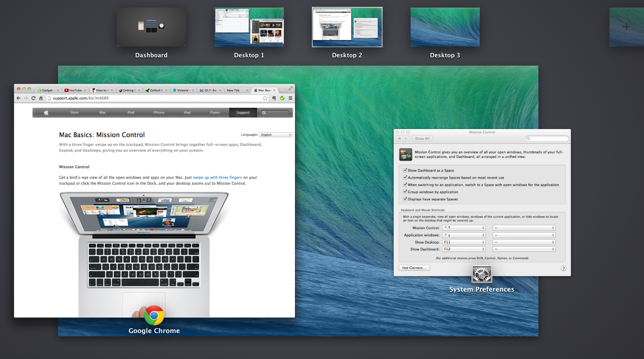The width and height of the screenshot is (644, 359).
Task: Toggle Show Dashboard as a Space
Action: 405,170
